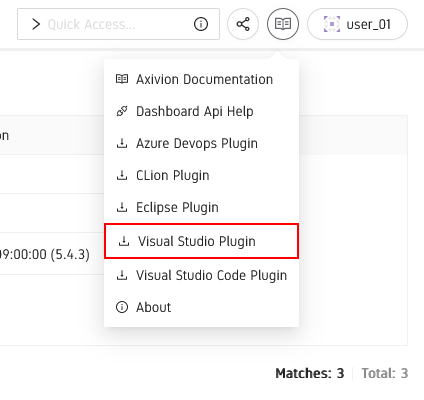424x400 pixels.
Task: Click download icon next to CLion Plugin
Action: 122,175
